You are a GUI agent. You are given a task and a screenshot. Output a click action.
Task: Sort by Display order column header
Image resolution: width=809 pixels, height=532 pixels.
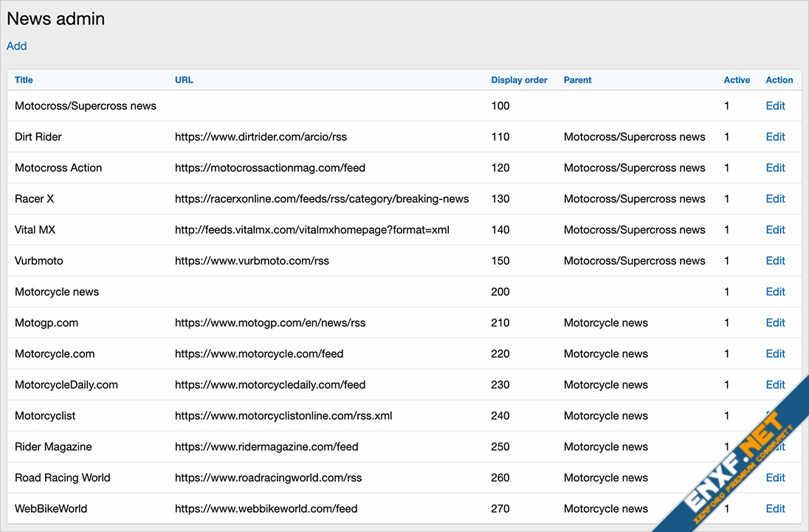(x=519, y=80)
